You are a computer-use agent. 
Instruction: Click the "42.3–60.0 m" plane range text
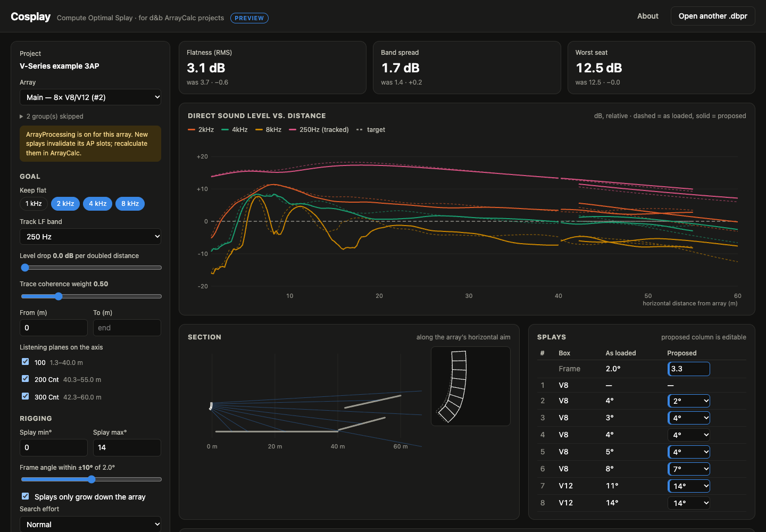82,397
